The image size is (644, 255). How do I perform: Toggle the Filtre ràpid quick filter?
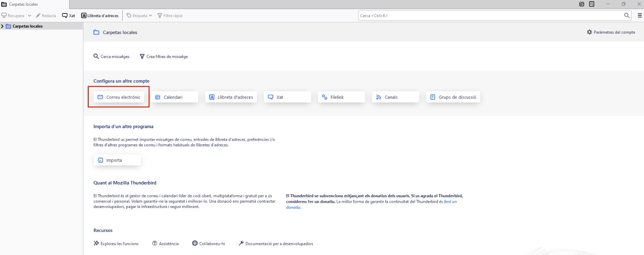pos(170,16)
